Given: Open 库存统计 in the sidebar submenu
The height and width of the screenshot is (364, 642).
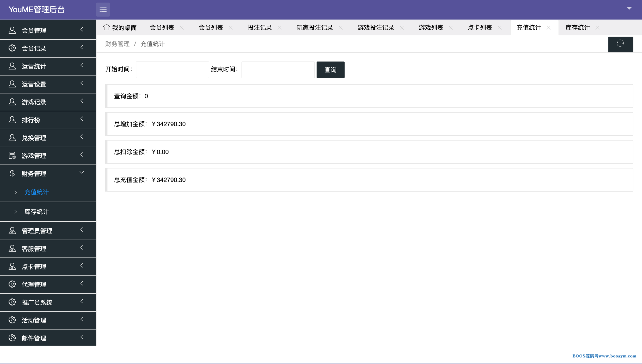Looking at the screenshot, I should [x=36, y=212].
